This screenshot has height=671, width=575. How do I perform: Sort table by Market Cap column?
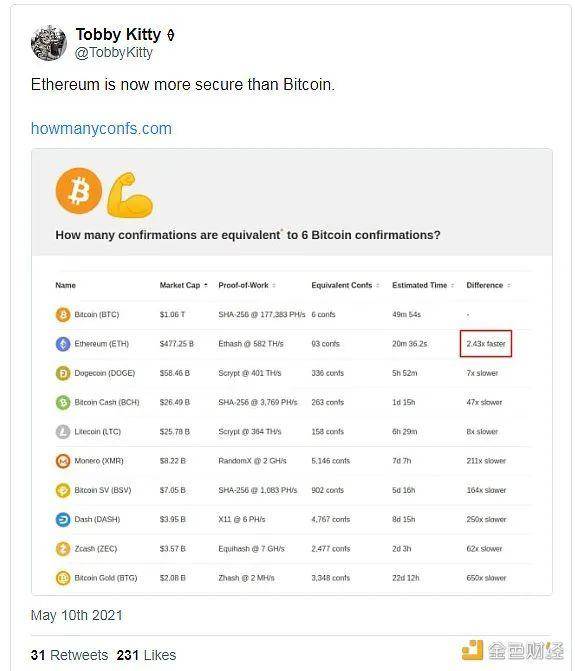184,285
